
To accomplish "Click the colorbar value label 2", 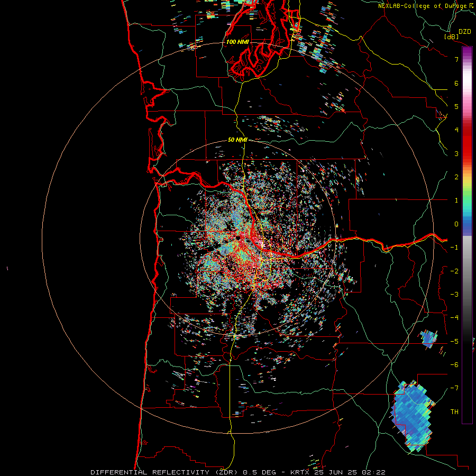I will 456,177.
